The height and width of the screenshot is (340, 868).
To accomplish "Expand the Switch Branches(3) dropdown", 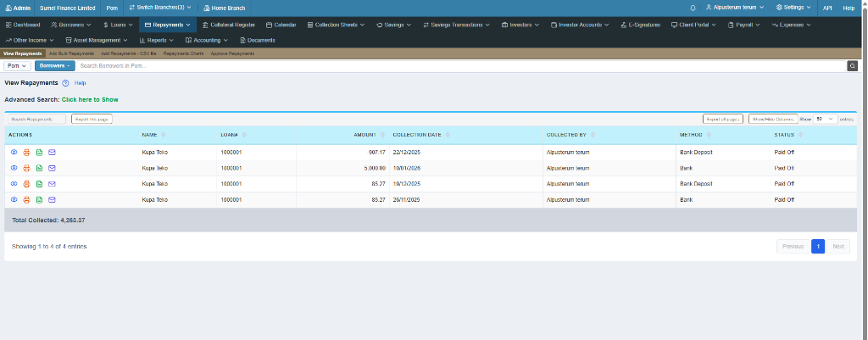I will 160,8.
